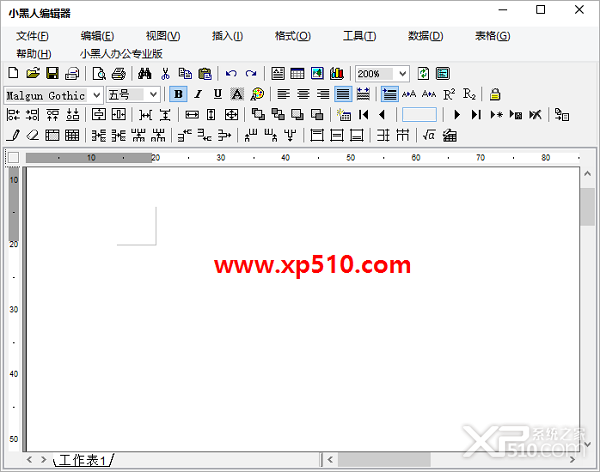Viewport: 600px width, 472px height.
Task: Undo the last action
Action: [231, 73]
